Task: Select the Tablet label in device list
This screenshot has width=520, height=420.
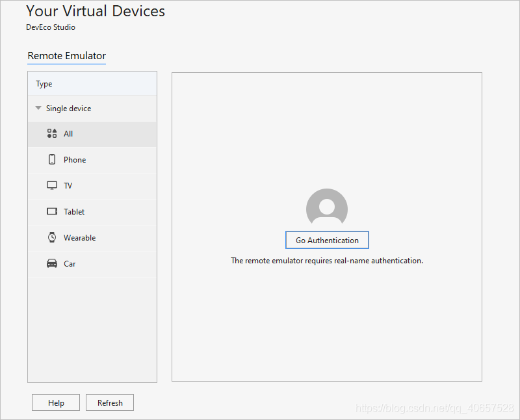Action: coord(74,212)
